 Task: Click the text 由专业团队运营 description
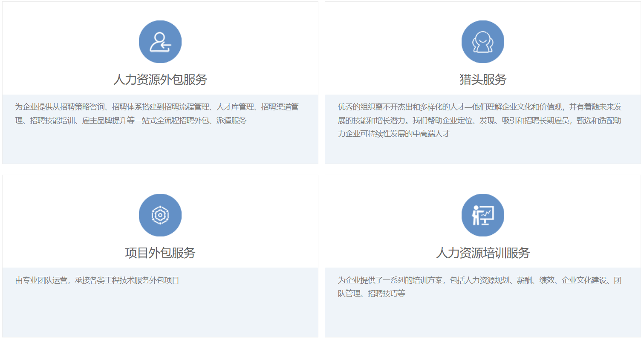[x=97, y=280]
